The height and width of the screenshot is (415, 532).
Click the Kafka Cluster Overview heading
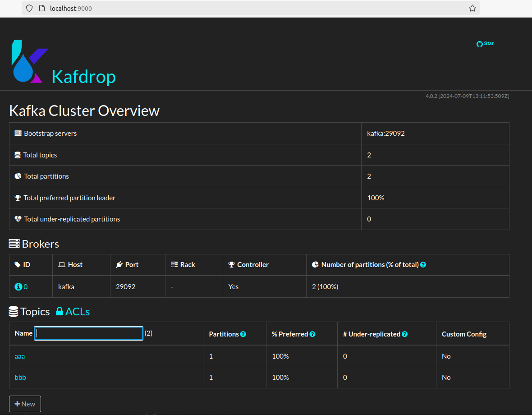click(84, 111)
